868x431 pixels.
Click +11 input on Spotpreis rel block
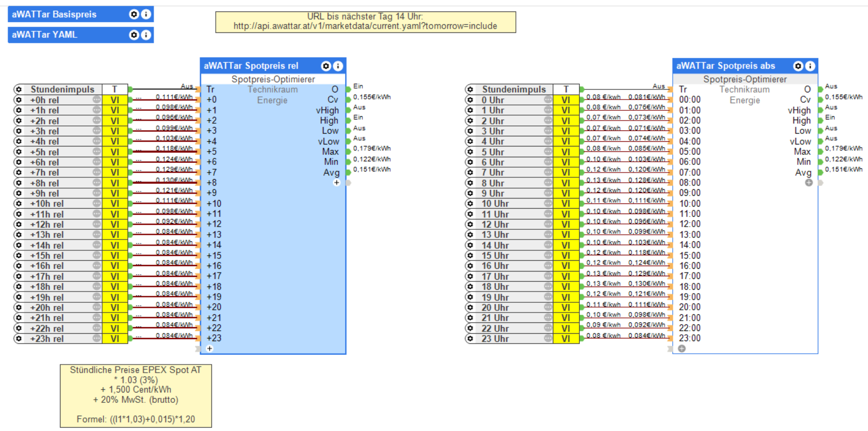tap(214, 214)
